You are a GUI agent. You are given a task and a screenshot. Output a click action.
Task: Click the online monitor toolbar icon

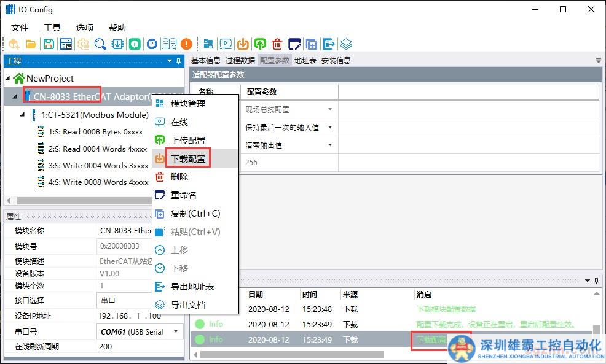tap(226, 44)
